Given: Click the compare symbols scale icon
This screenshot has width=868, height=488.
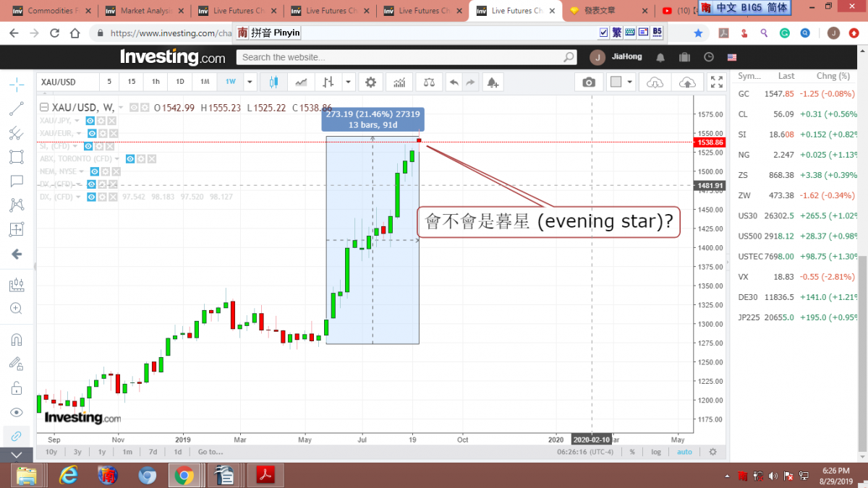Looking at the screenshot, I should (x=429, y=82).
